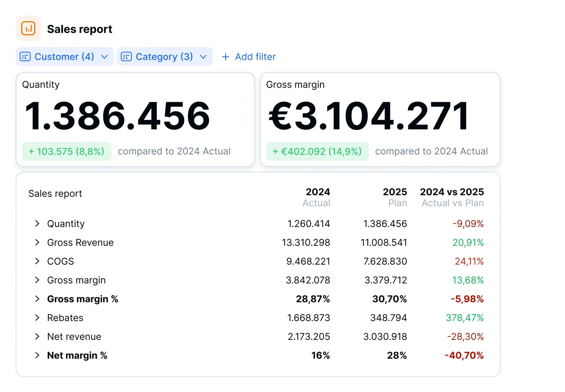
Task: Expand the Gross Revenue row
Action: tap(37, 243)
